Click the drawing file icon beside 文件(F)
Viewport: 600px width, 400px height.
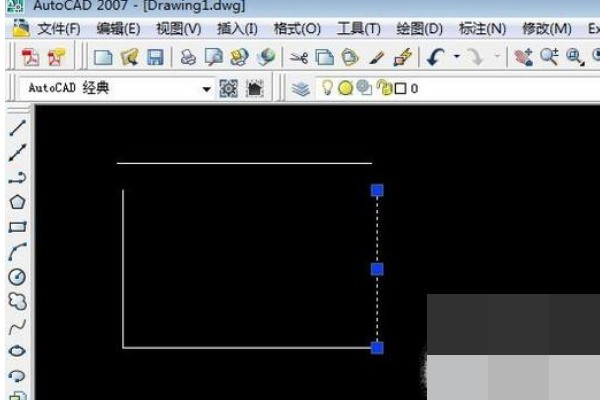click(21, 28)
